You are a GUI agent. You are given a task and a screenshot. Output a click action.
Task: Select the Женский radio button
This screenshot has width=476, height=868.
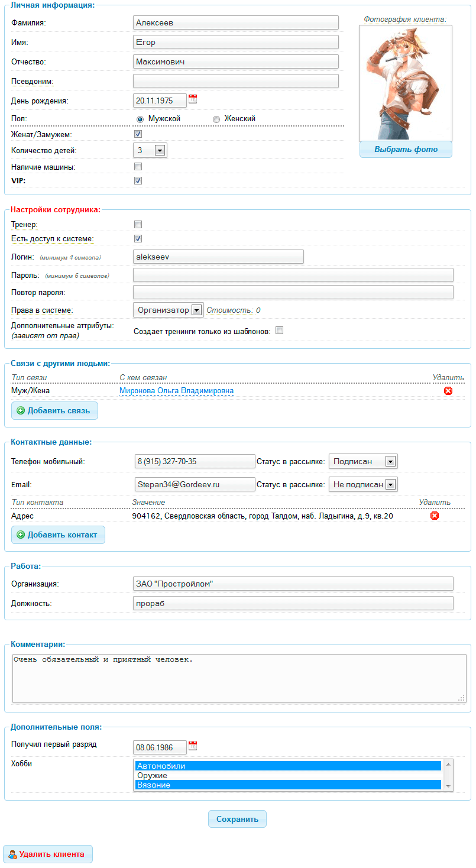(216, 119)
